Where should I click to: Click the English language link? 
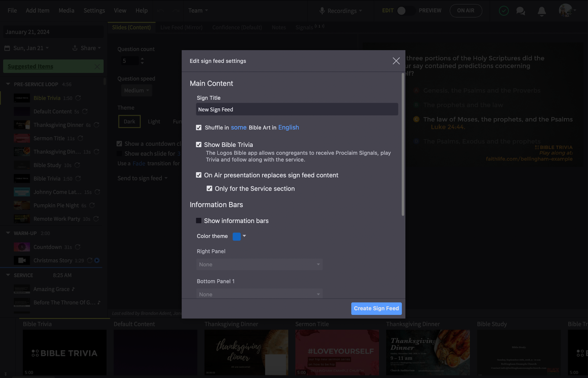click(x=288, y=127)
